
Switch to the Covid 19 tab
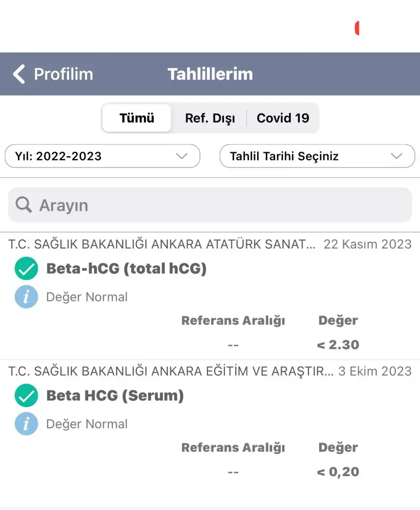[283, 118]
